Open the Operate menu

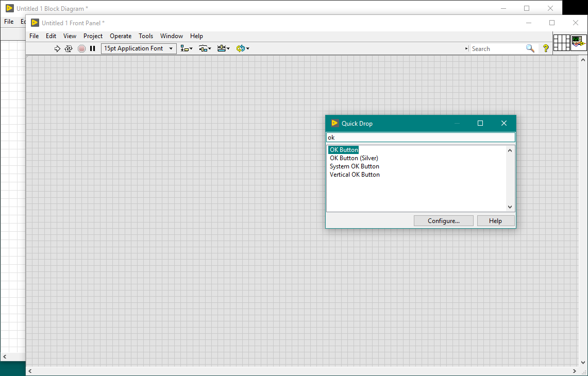pyautogui.click(x=121, y=36)
